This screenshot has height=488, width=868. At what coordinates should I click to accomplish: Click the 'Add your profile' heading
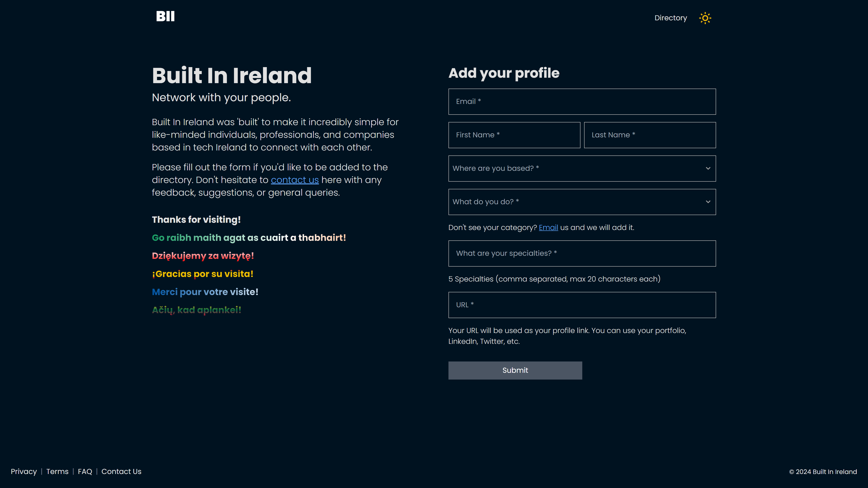(x=504, y=73)
